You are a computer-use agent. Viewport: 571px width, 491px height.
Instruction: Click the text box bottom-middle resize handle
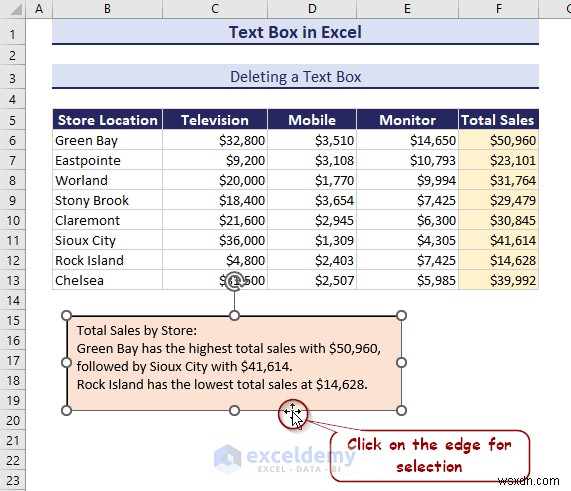coord(234,411)
